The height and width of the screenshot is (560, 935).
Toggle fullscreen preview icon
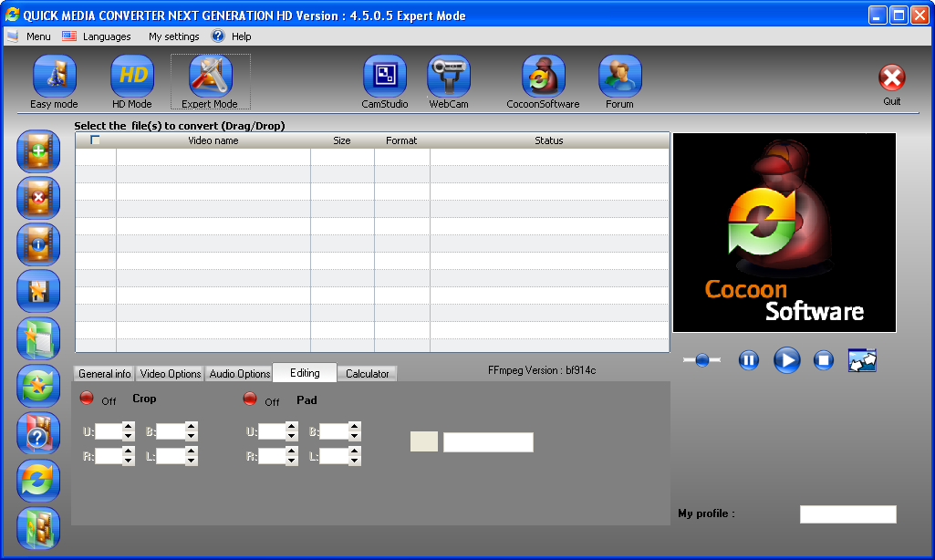(862, 360)
